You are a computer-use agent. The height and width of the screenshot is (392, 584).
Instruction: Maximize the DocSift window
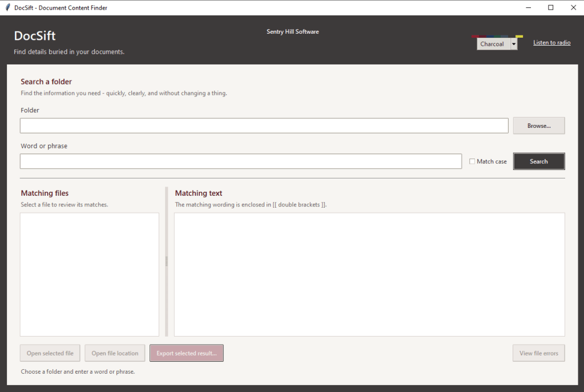click(x=550, y=7)
